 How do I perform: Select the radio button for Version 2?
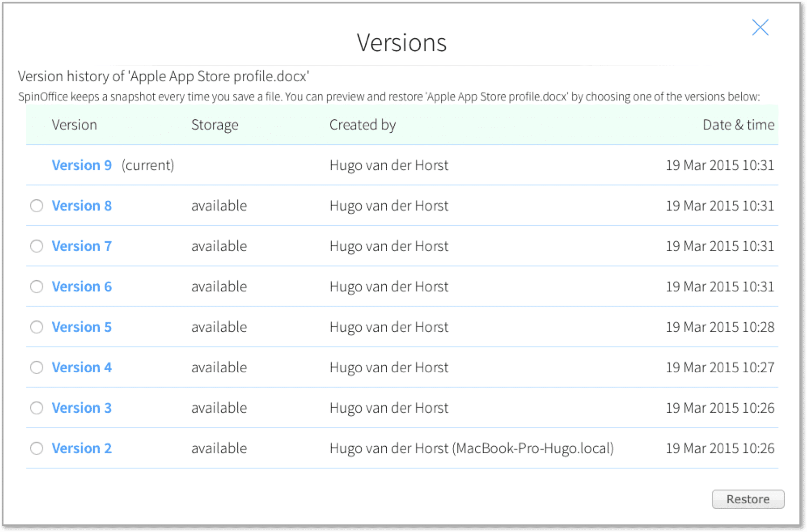(x=37, y=448)
